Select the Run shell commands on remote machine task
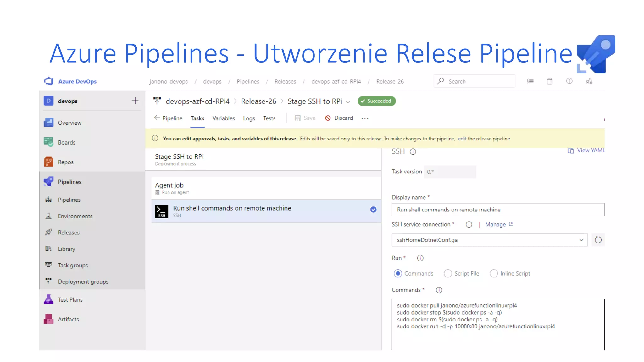The width and height of the screenshot is (644, 362). pyautogui.click(x=266, y=211)
